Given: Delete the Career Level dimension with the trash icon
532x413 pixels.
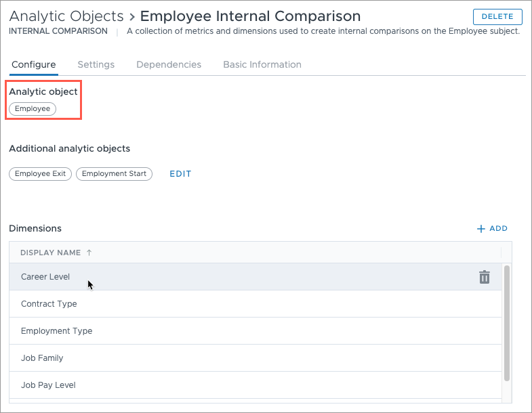Looking at the screenshot, I should pyautogui.click(x=484, y=277).
